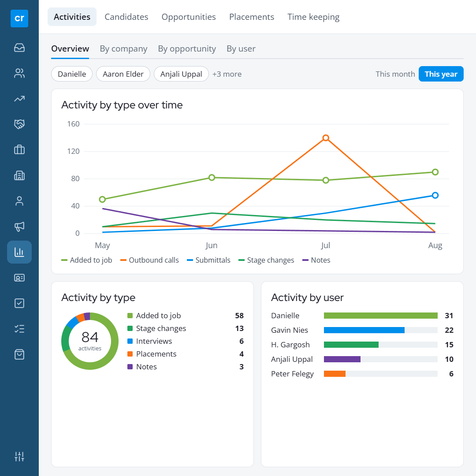Open the single person contacts icon
476x476 pixels.
[x=19, y=201]
